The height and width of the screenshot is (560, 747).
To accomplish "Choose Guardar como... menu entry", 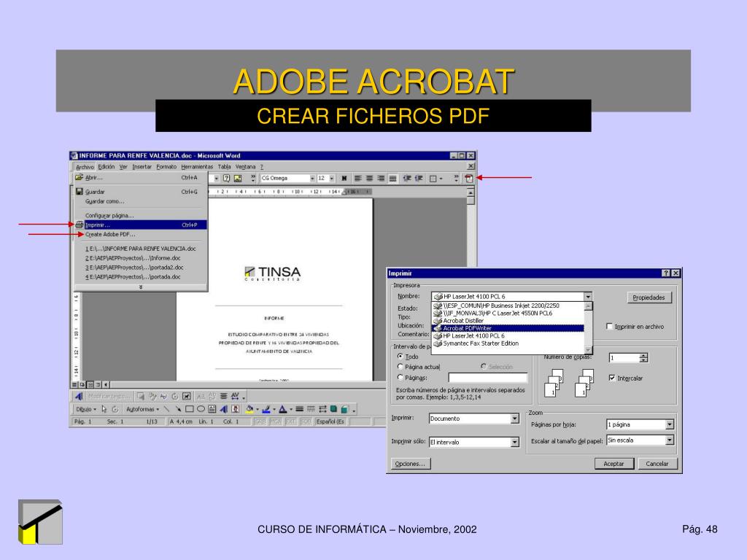I will coord(141,201).
